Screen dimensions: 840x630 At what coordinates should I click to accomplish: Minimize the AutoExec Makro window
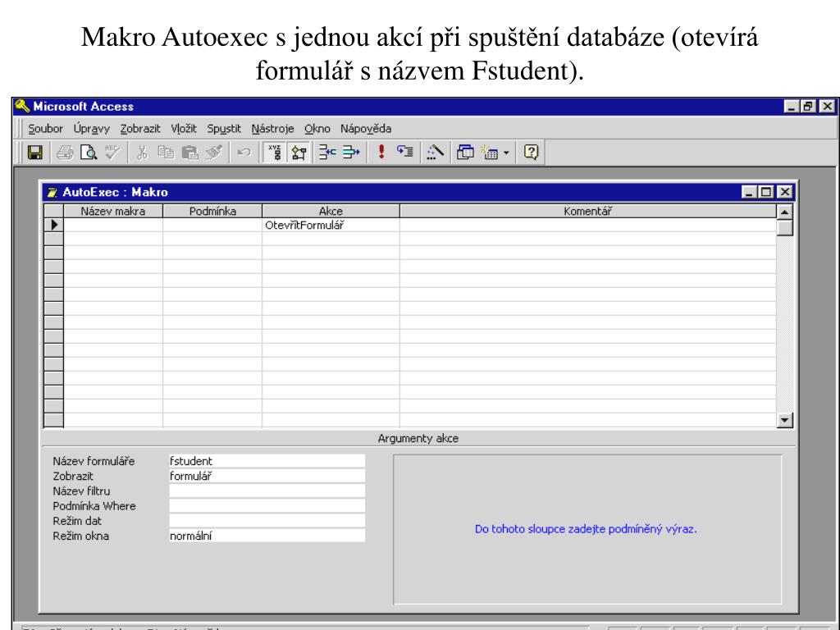pyautogui.click(x=750, y=192)
